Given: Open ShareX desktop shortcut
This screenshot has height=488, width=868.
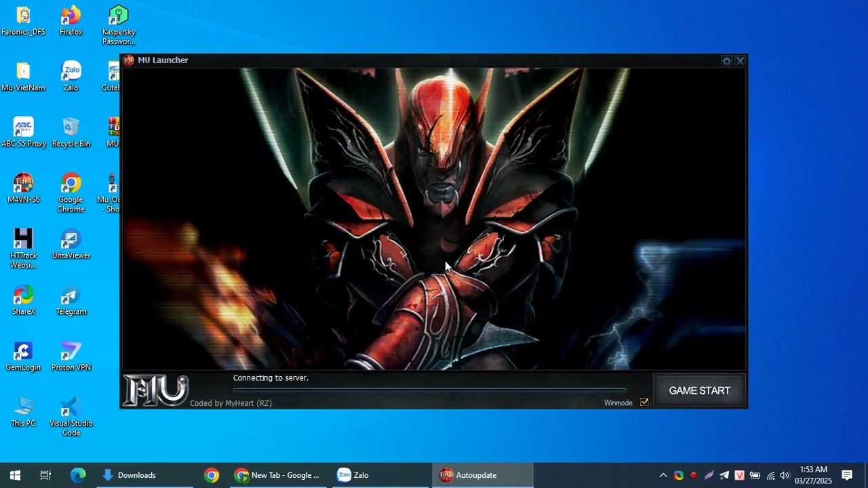Looking at the screenshot, I should (23, 300).
